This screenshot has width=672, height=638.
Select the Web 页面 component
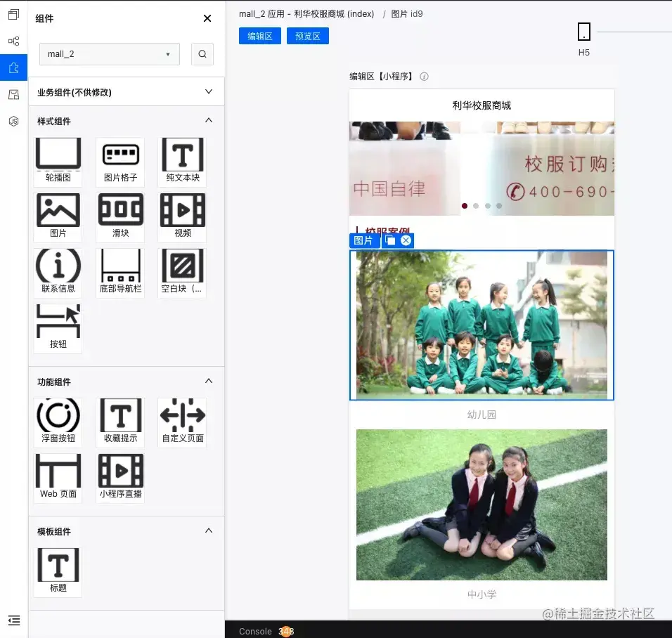point(58,478)
